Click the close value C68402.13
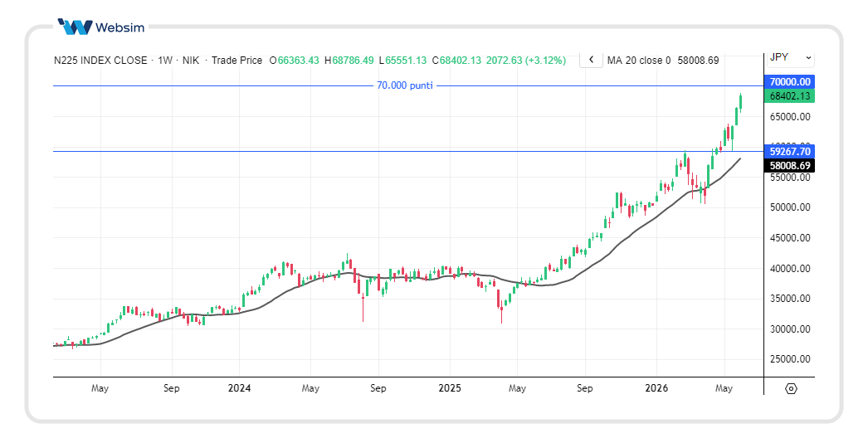 pyautogui.click(x=456, y=61)
